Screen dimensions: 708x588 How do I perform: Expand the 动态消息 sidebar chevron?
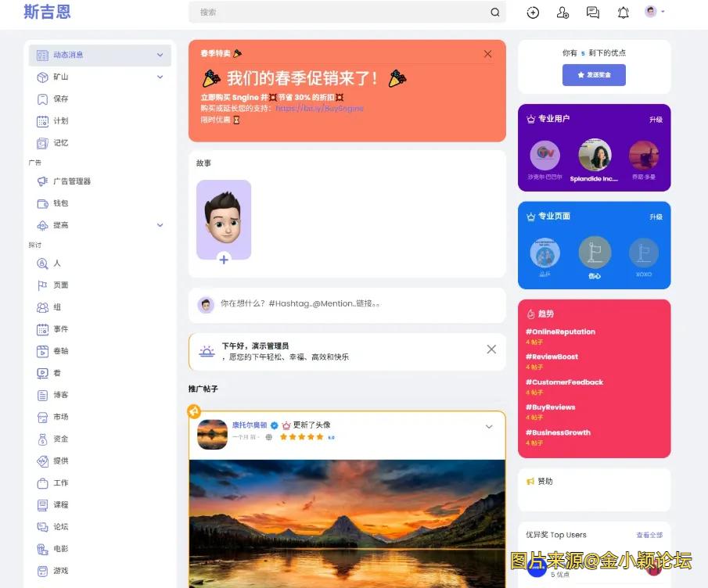160,56
